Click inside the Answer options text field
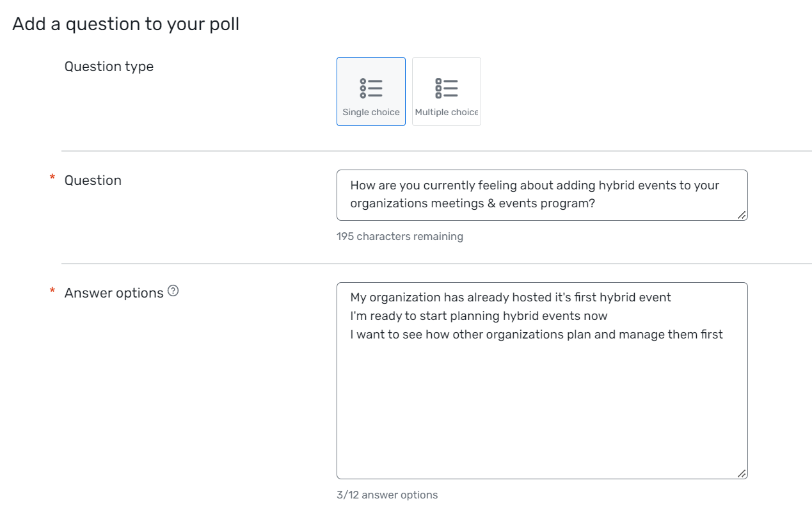The width and height of the screenshot is (812, 510). 542,378
